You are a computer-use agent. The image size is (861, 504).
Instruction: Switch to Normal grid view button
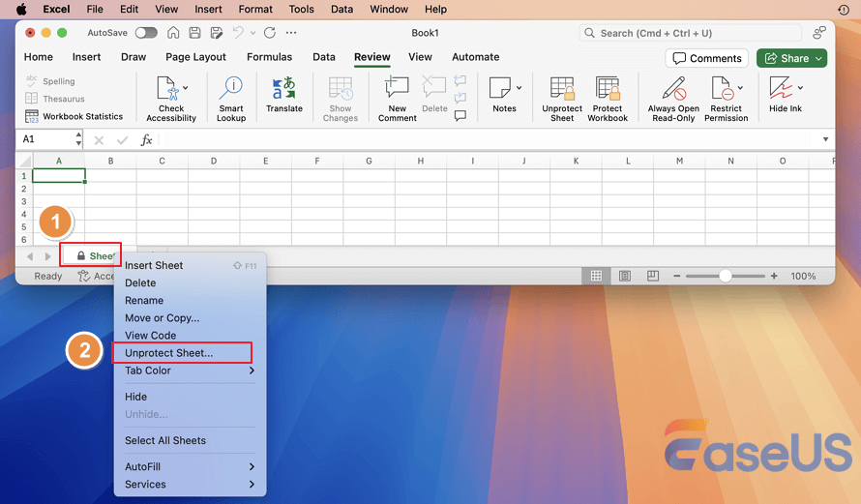(597, 276)
